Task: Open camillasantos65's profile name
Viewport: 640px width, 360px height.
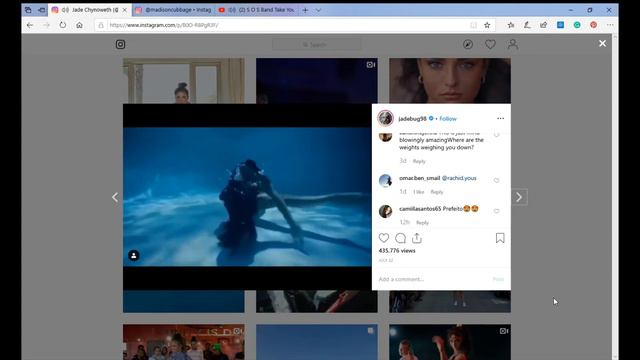Action: 420,209
